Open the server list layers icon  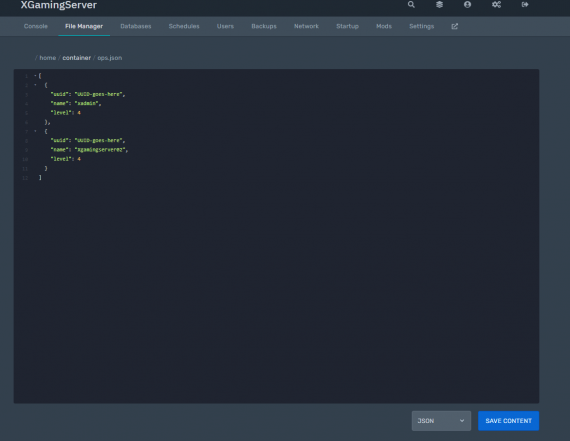[439, 5]
